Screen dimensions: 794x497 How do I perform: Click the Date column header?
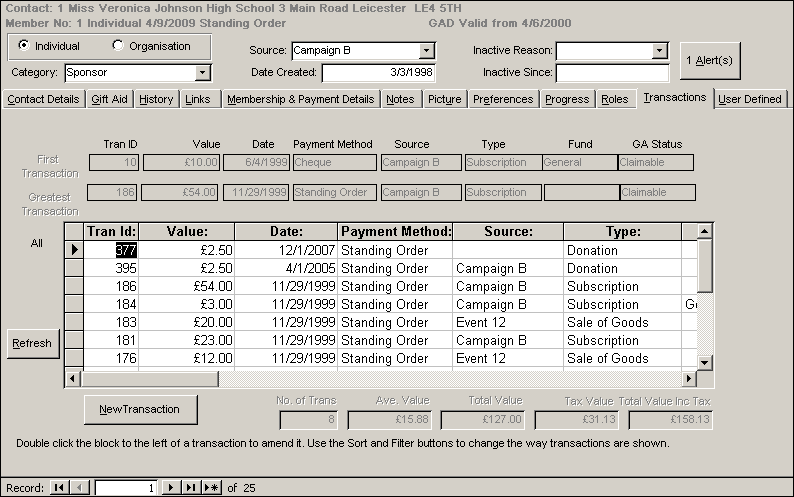coord(286,232)
